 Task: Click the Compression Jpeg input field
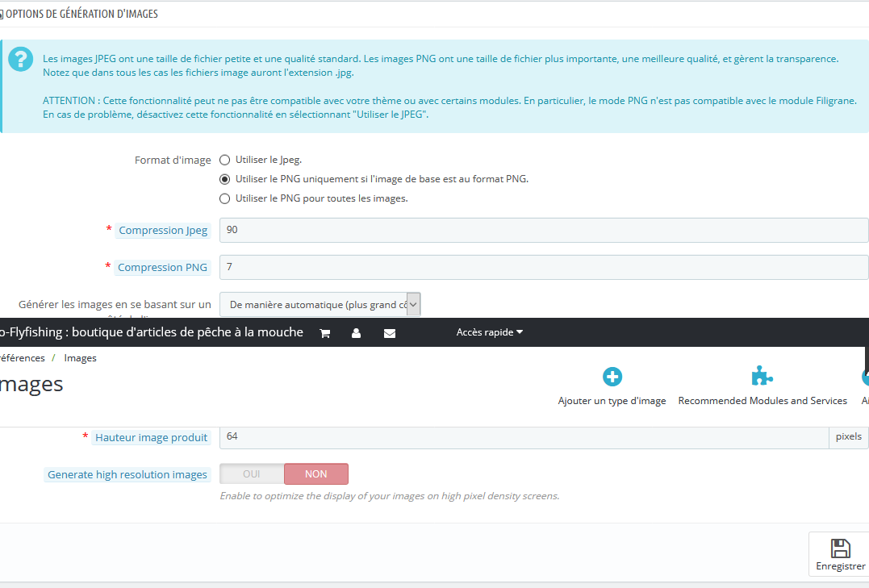[x=544, y=230]
